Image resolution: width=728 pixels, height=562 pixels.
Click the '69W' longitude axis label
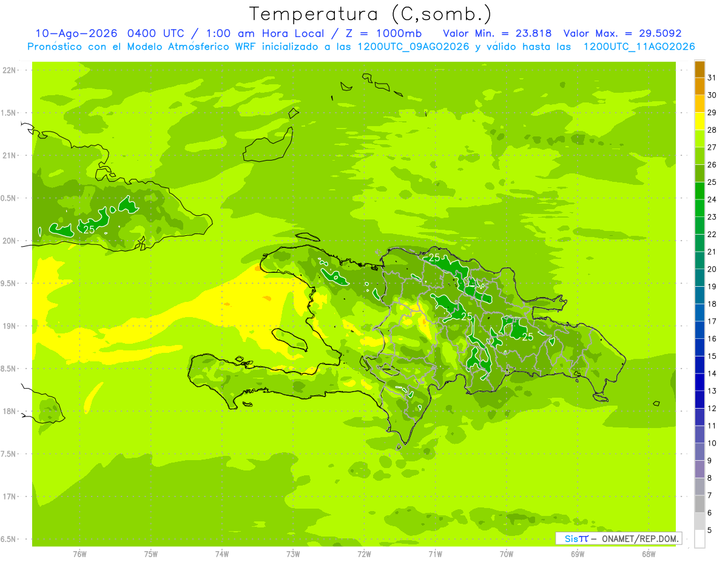point(578,554)
